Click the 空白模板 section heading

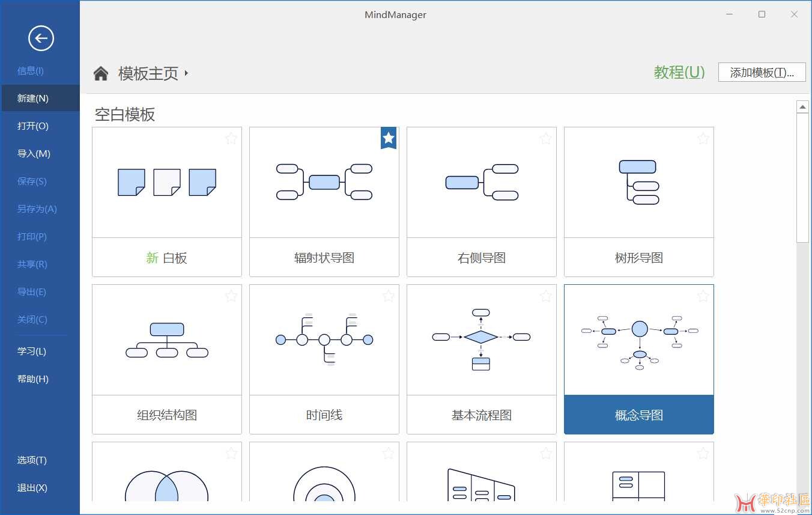[x=125, y=114]
